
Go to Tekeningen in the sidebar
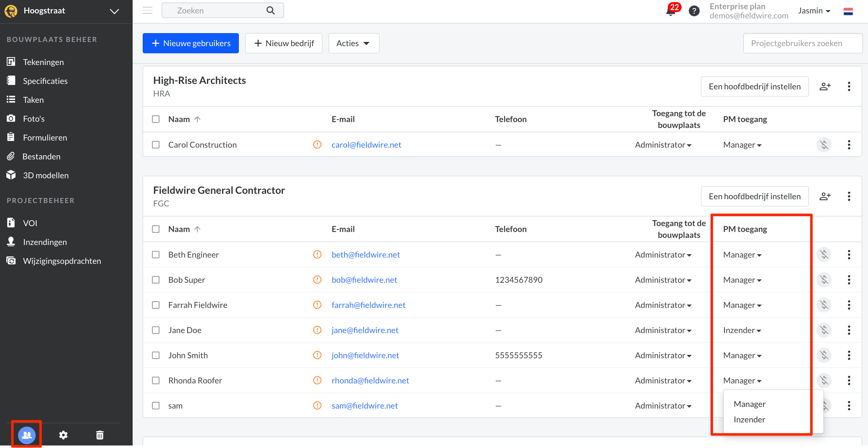(x=43, y=62)
